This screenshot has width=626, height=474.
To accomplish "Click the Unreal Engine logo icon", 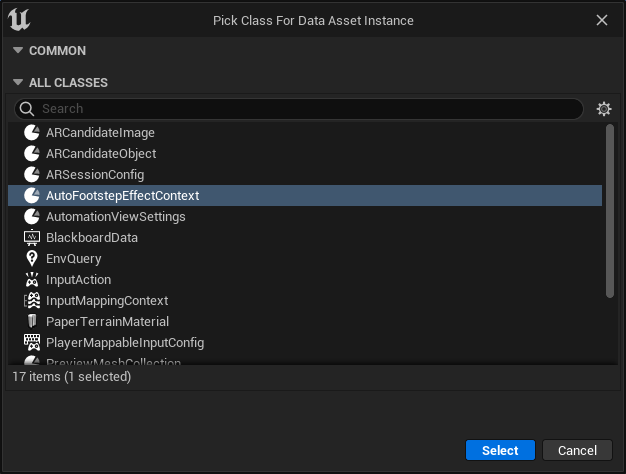I will click(x=19, y=20).
